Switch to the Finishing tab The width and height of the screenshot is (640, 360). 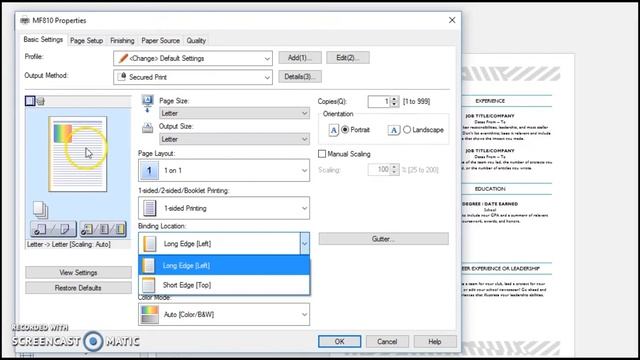(x=122, y=40)
